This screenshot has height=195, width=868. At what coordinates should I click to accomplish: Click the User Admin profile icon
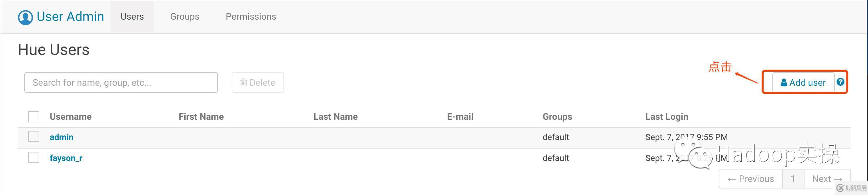click(x=25, y=17)
